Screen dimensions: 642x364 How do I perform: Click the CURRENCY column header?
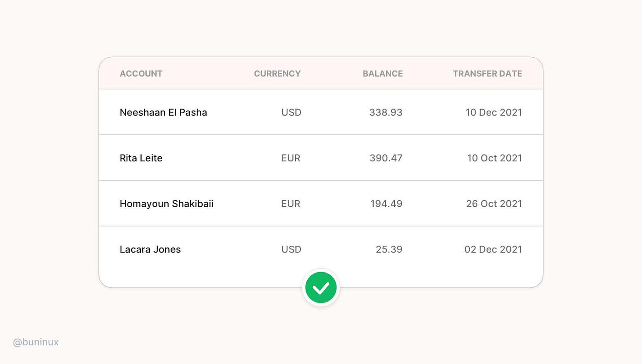pyautogui.click(x=277, y=73)
